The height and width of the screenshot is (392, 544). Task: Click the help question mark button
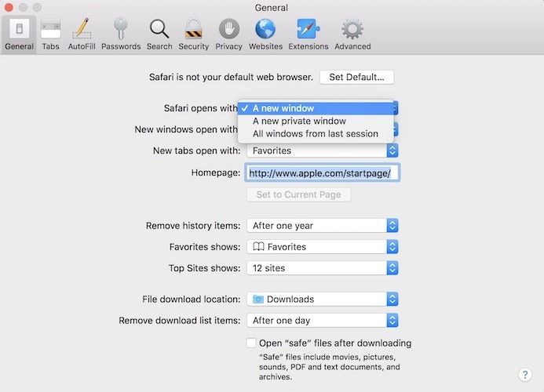[x=526, y=375]
